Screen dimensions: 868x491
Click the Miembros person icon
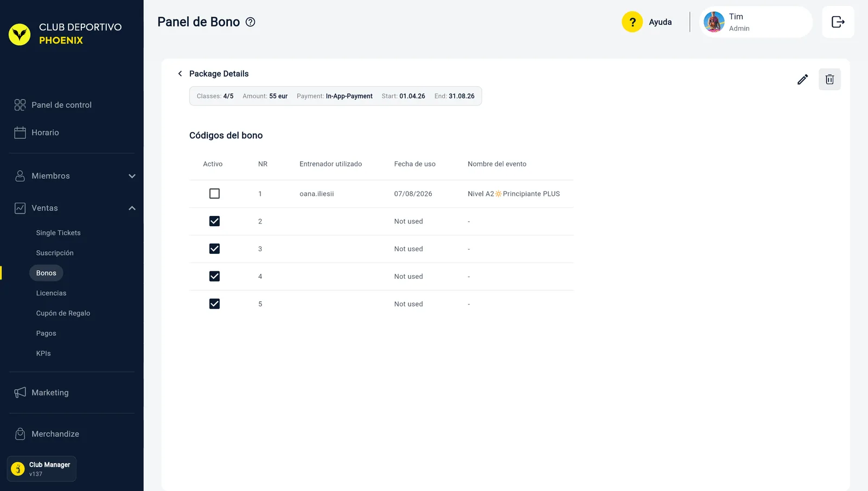point(20,176)
